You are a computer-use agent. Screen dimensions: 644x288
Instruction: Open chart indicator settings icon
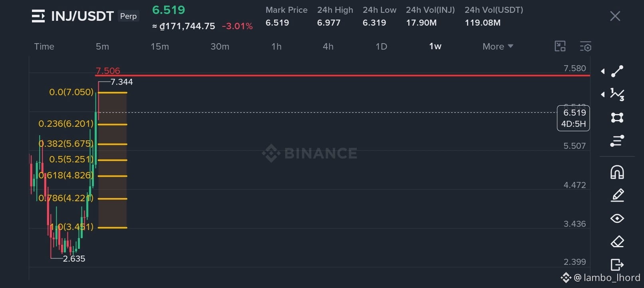tap(586, 46)
